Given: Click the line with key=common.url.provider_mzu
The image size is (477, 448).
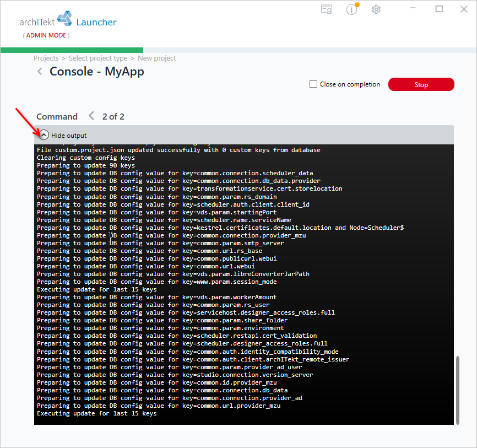Looking at the screenshot, I should click(x=159, y=406).
